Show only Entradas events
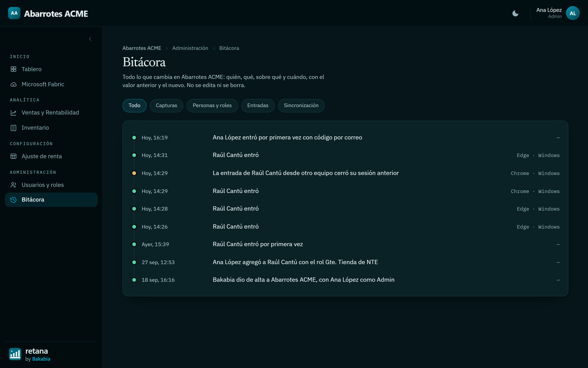Image resolution: width=588 pixels, height=368 pixels. [x=258, y=106]
